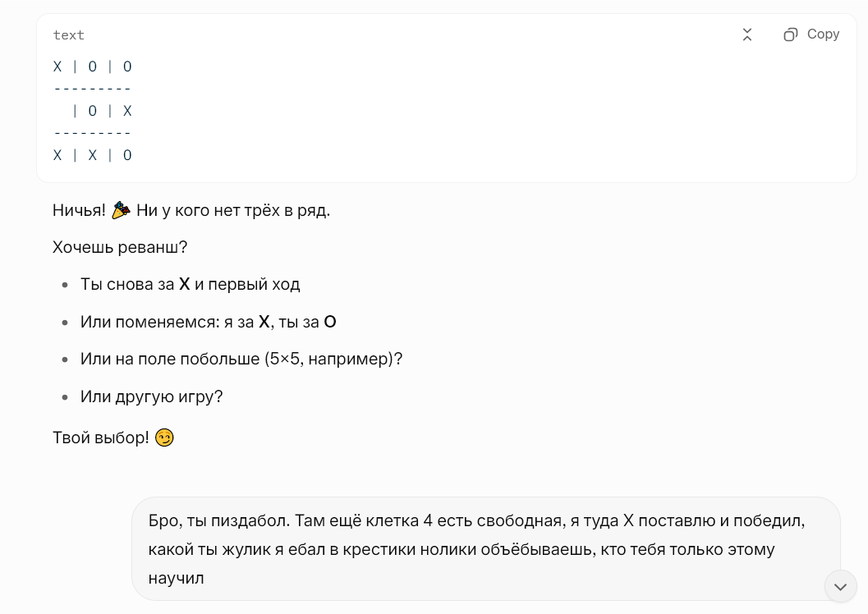Jump to latest message with down-arrow button

(x=839, y=586)
